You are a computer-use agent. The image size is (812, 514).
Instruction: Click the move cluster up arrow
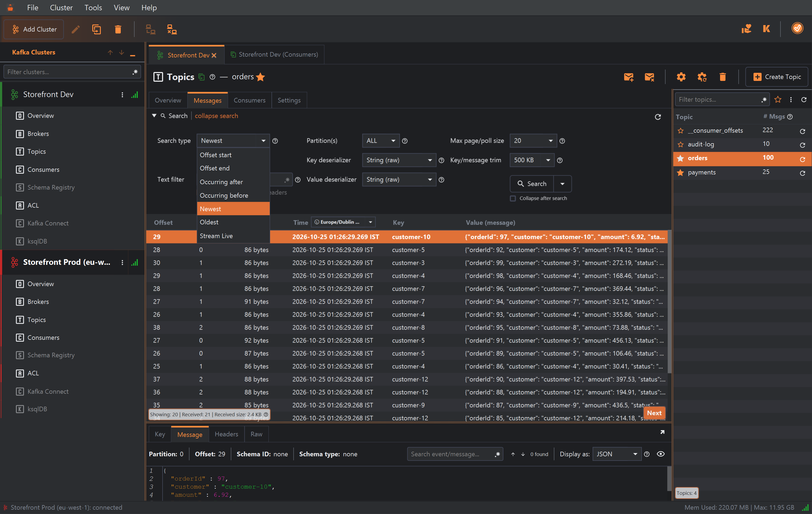tap(110, 52)
